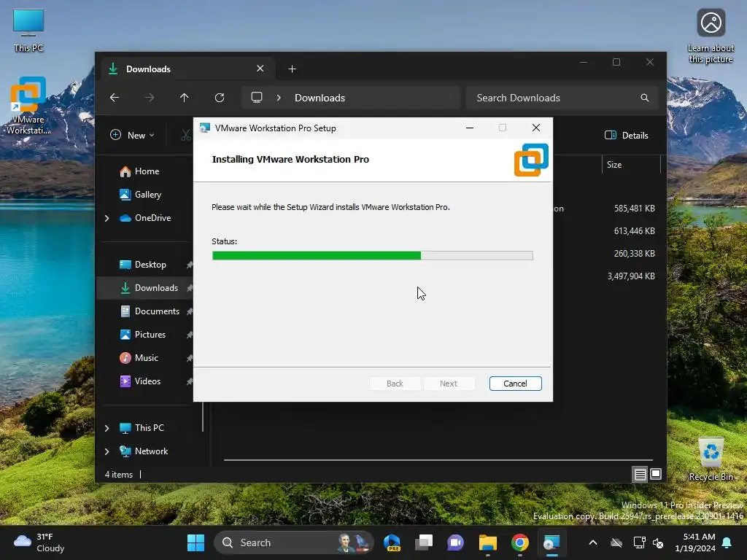Image resolution: width=747 pixels, height=560 pixels.
Task: Click the magnifier icon in Search Downloads
Action: pyautogui.click(x=645, y=98)
